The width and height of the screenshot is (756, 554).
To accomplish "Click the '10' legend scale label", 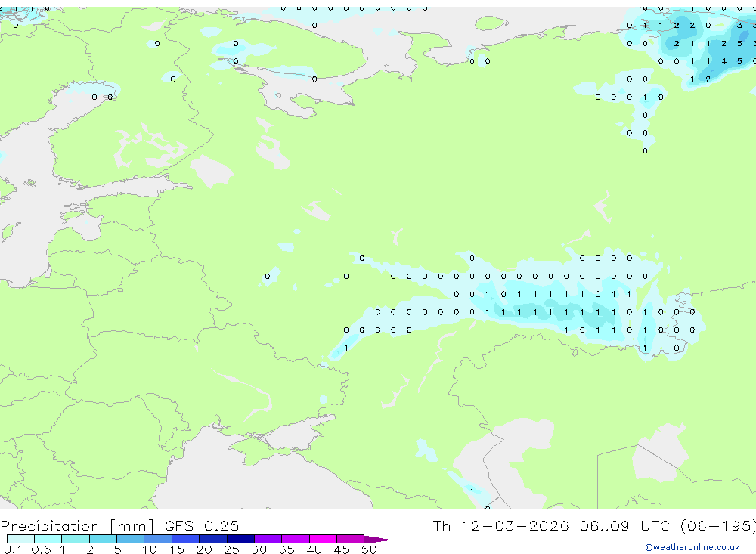I will tap(150, 549).
